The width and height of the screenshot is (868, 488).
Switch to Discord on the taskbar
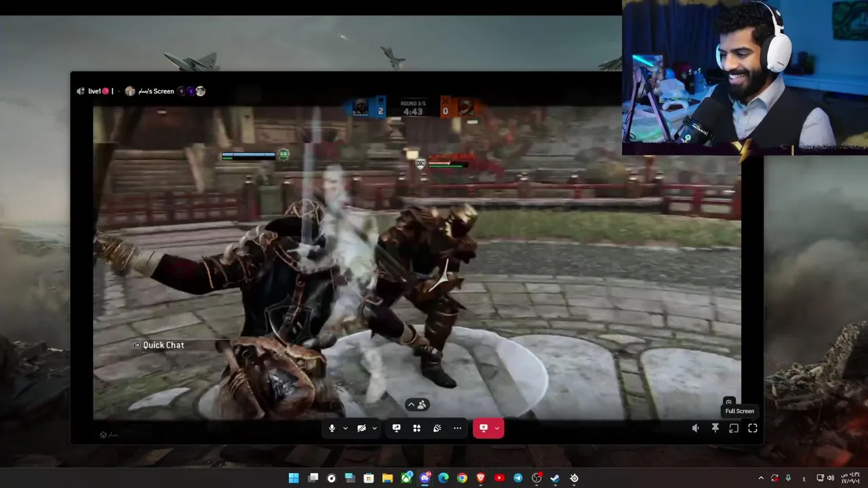pyautogui.click(x=425, y=478)
